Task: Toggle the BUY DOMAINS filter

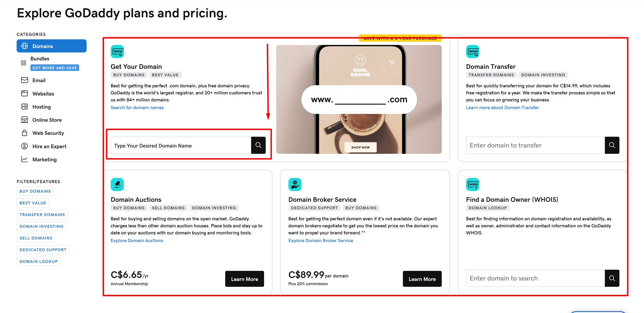Action: coord(35,191)
